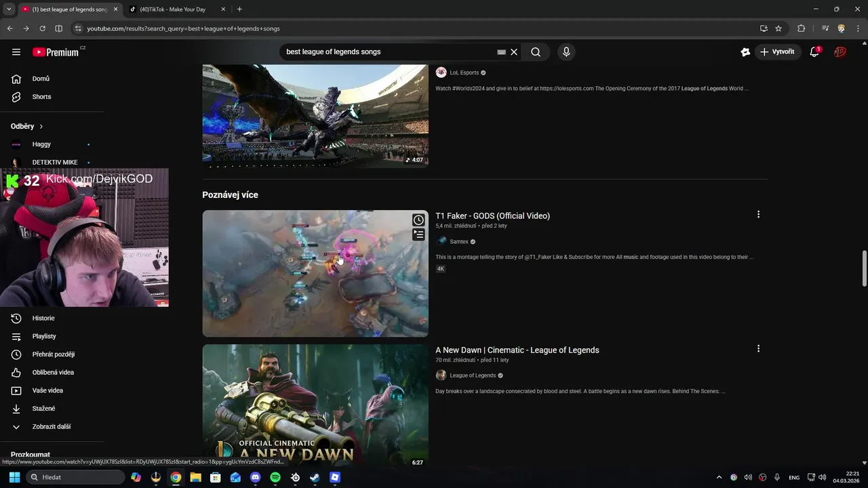Image resolution: width=868 pixels, height=488 pixels.
Task: Open Discord from the taskbar
Action: pos(255,477)
